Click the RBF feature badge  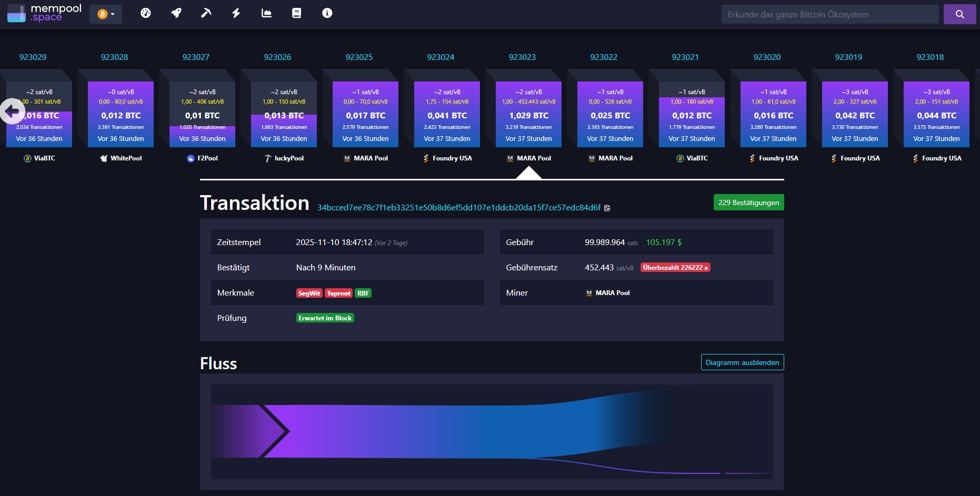[x=363, y=293]
